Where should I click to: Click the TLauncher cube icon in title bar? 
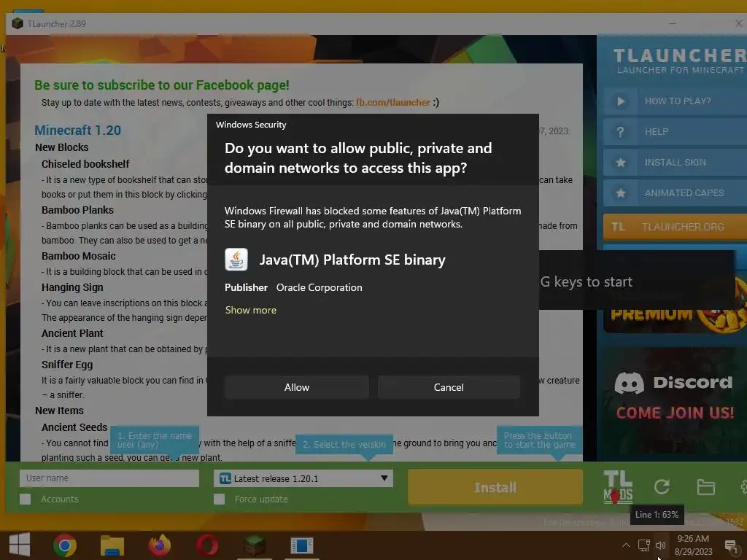coord(18,23)
